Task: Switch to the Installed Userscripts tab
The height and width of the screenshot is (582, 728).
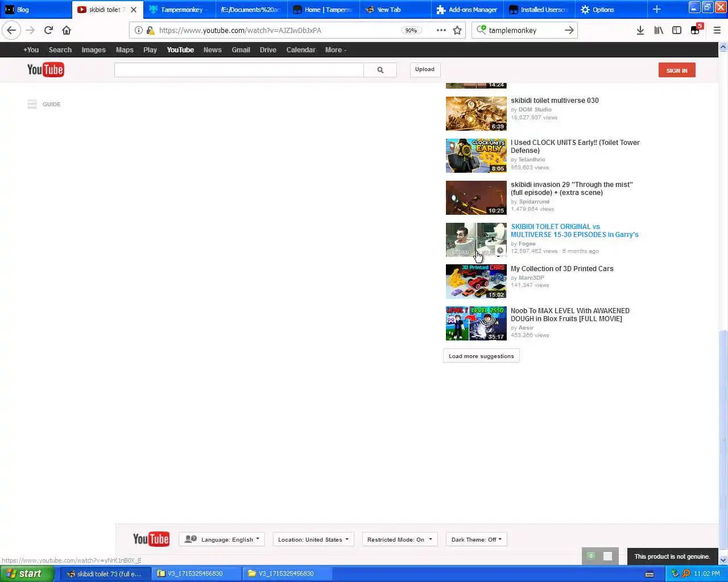Action: click(539, 10)
